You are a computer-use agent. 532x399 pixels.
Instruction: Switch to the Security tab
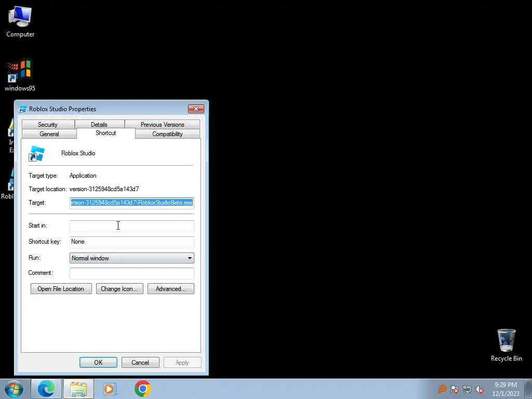48,125
